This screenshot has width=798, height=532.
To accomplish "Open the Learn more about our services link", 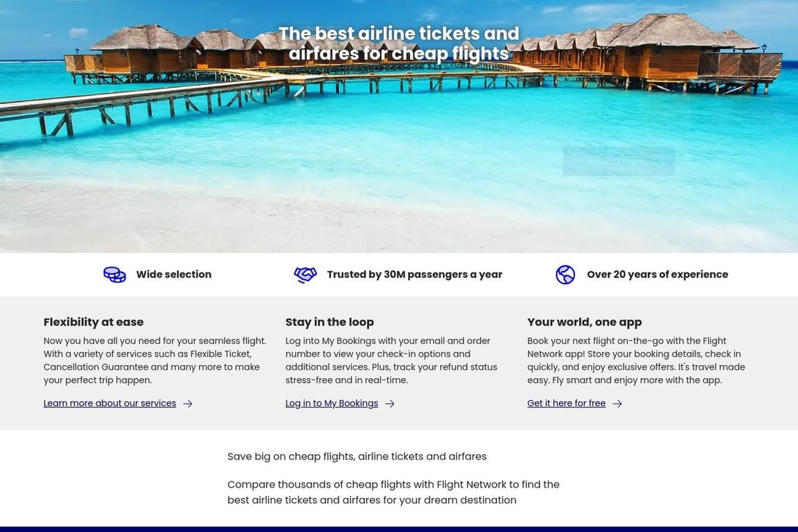I will pos(109,403).
